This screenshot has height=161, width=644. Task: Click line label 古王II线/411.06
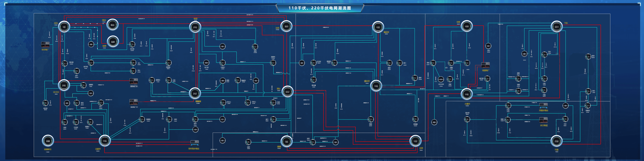point(214,149)
